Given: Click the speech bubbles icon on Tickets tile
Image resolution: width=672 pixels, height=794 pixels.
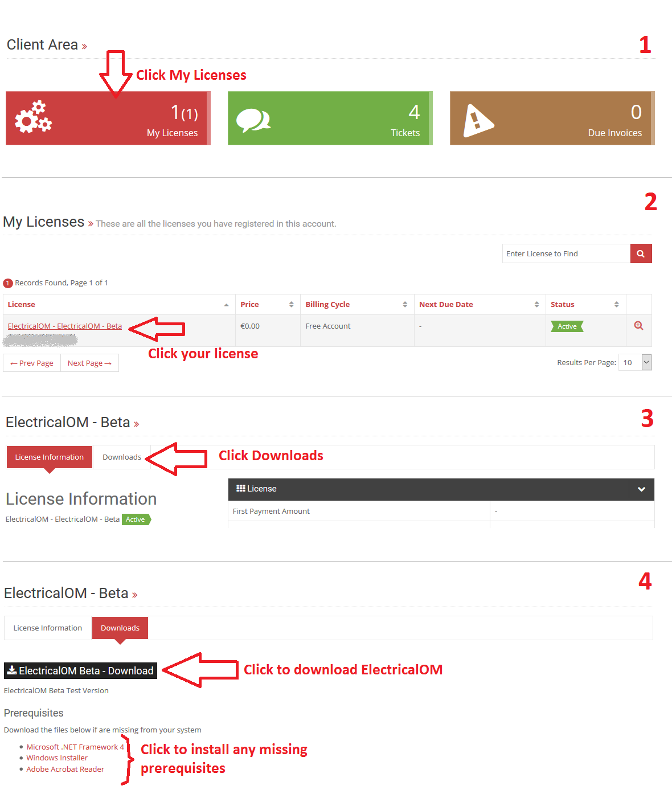Looking at the screenshot, I should 253,120.
